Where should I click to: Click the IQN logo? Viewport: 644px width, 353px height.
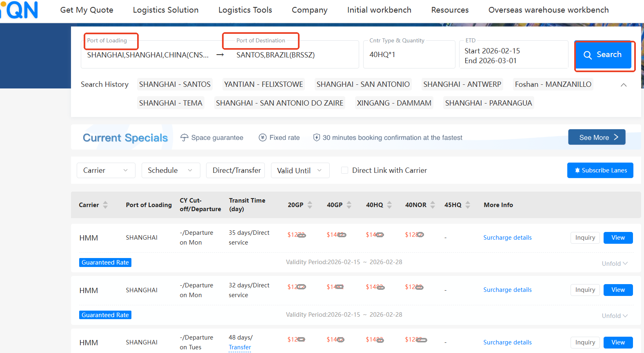coord(21,10)
